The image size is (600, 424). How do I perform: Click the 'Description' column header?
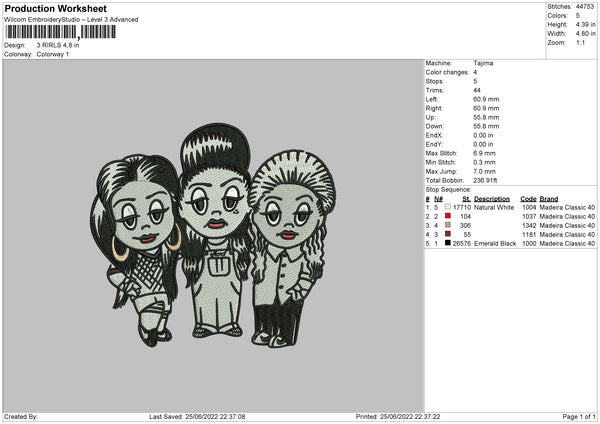tap(492, 199)
